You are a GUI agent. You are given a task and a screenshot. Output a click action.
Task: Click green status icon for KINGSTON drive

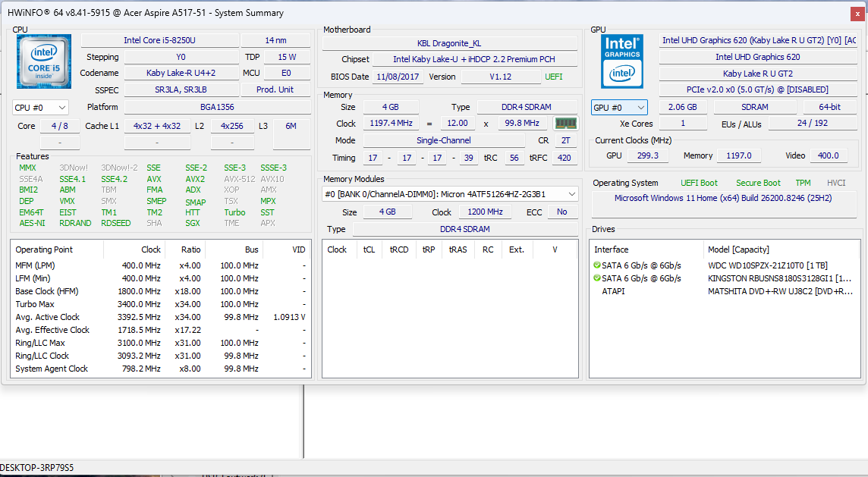596,278
